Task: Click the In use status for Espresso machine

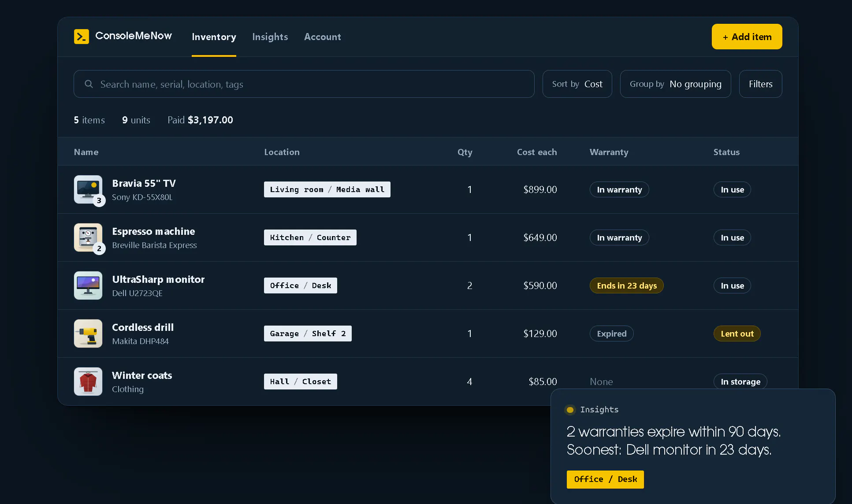Action: coord(732,237)
